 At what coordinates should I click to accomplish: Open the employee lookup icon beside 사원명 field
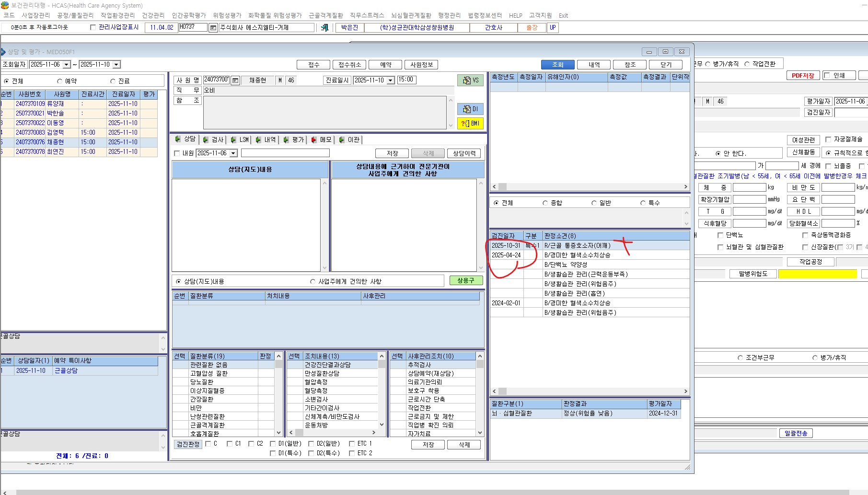235,81
